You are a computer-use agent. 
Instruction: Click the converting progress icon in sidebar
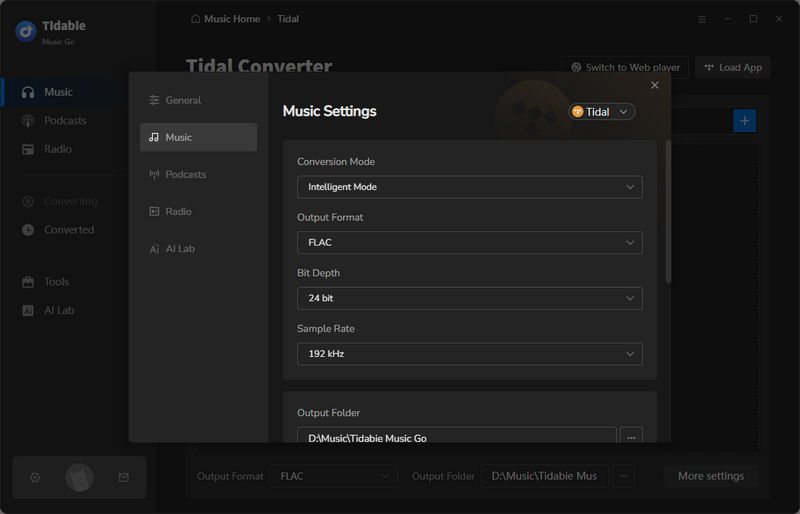(x=28, y=201)
